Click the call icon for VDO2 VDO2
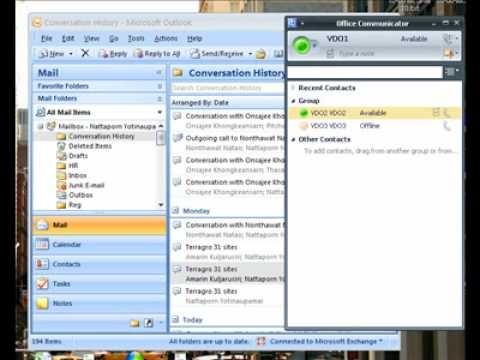480x360 pixels. 447,113
